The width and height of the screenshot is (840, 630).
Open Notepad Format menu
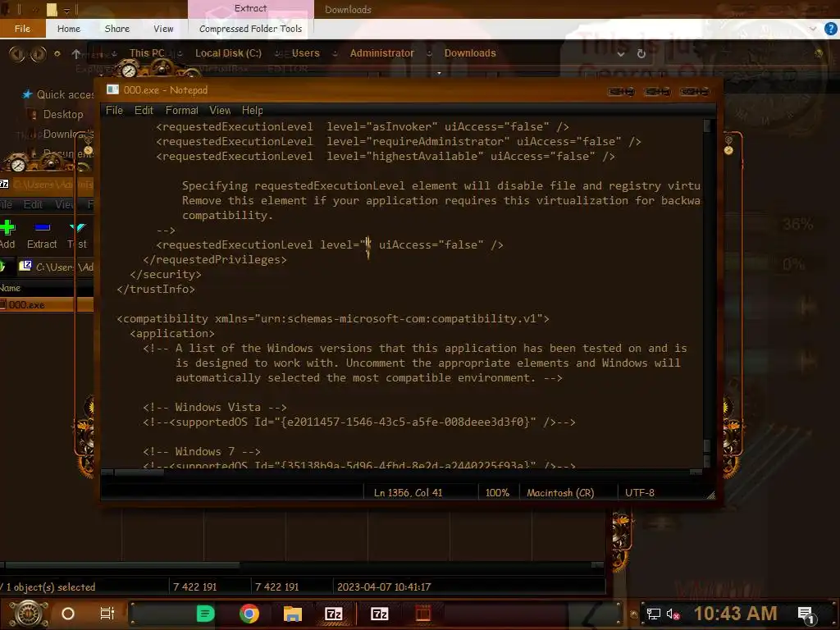click(x=181, y=111)
